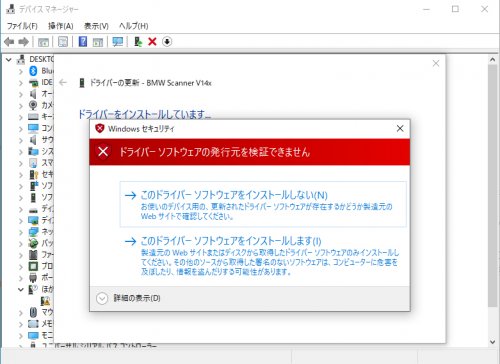
Task: Click the down-arrow circle toolbar icon
Action: (167, 42)
